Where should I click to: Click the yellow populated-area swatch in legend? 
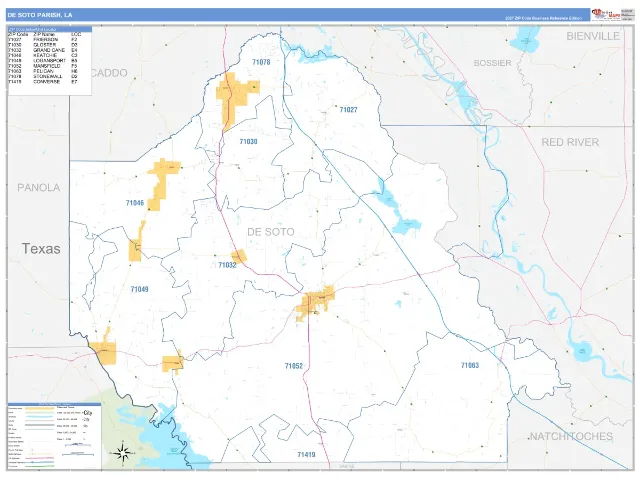[40, 408]
